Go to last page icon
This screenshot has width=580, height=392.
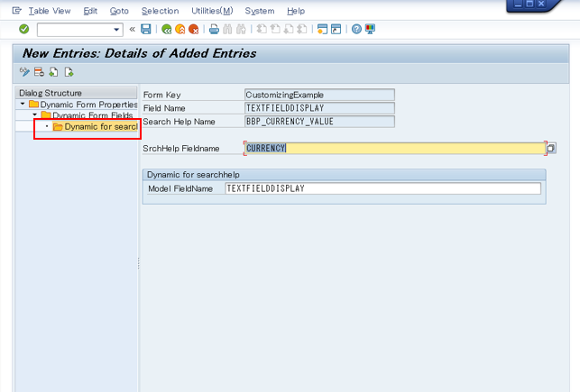tap(302, 29)
